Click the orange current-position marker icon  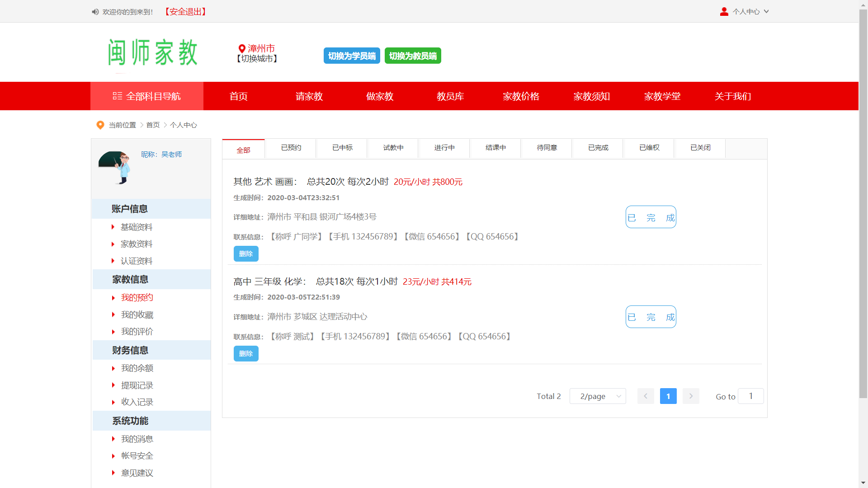(100, 125)
